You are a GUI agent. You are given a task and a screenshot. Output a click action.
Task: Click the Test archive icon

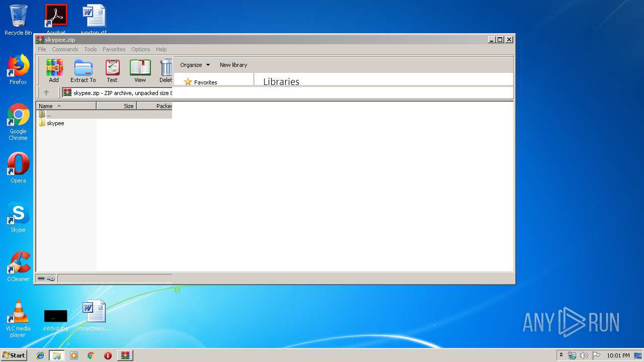112,71
